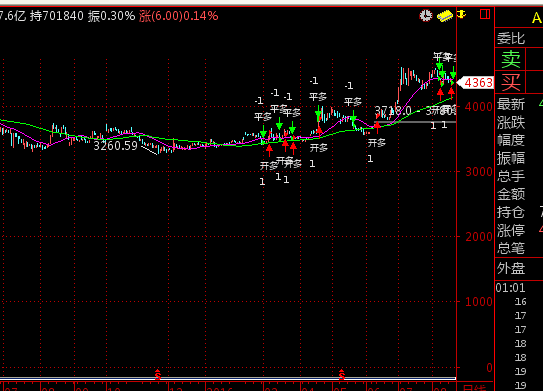Click the 4000 price axis label
Viewport: 543px width, 391px height.
pyautogui.click(x=479, y=107)
